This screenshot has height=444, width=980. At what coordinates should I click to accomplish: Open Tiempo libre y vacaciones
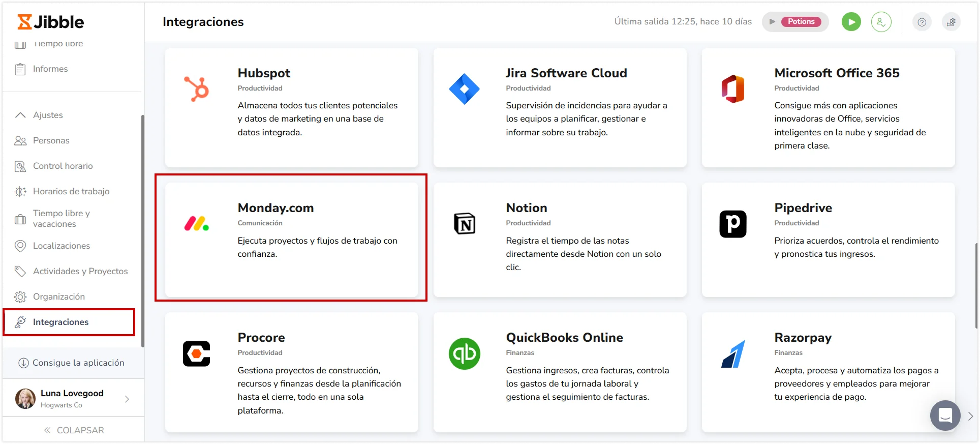[62, 219]
